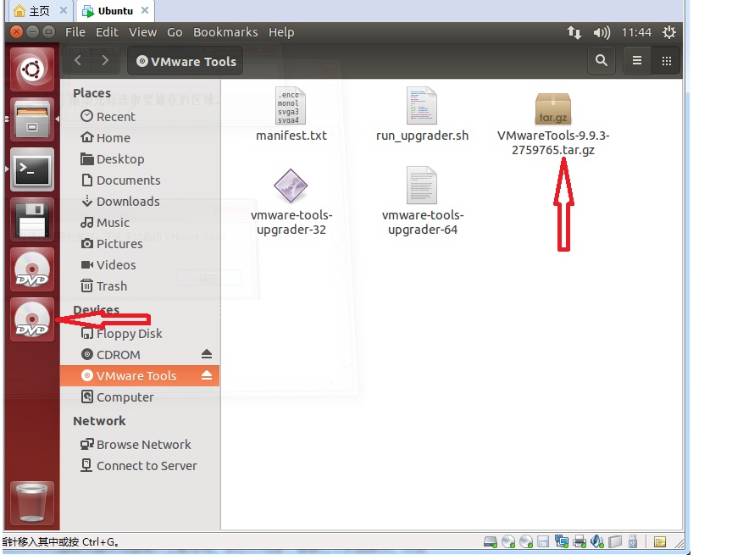Close the Ubuntu VM tab
The height and width of the screenshot is (560, 732).
(145, 10)
